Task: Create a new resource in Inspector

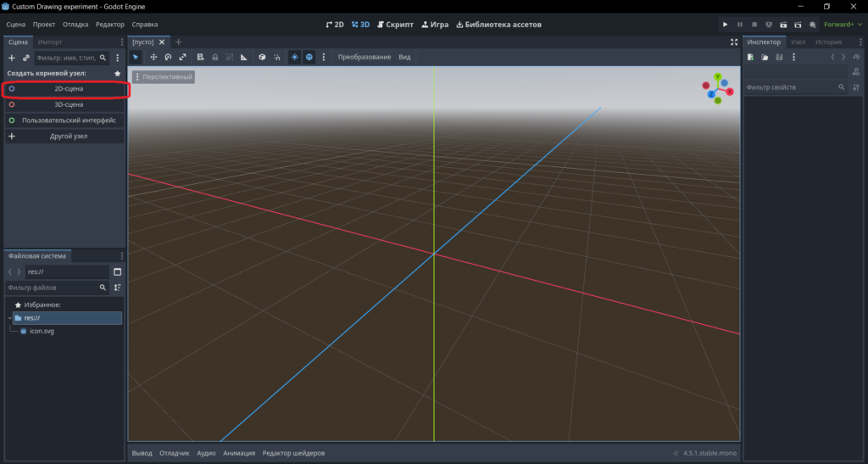Action: point(751,57)
